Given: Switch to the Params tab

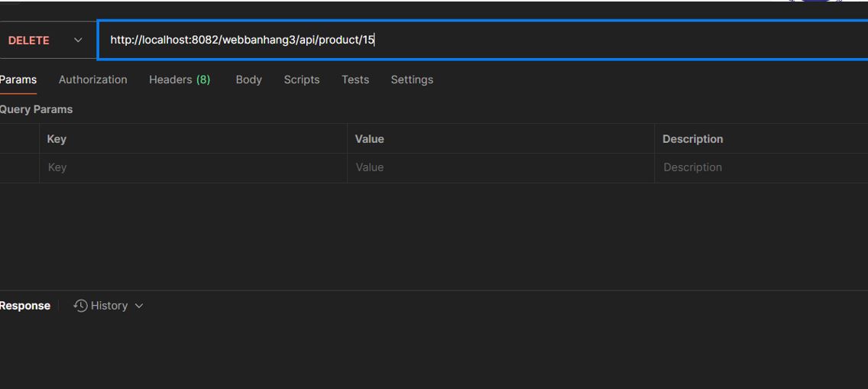Looking at the screenshot, I should pos(18,79).
